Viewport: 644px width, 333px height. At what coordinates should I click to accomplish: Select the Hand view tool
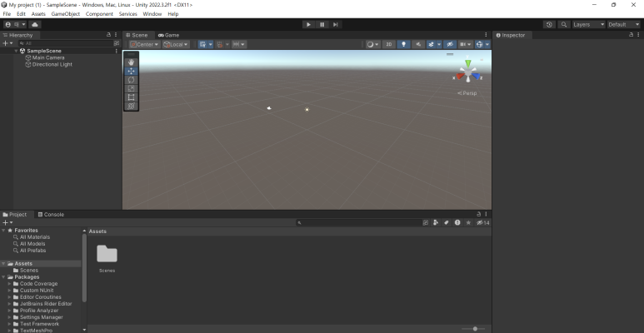point(131,62)
